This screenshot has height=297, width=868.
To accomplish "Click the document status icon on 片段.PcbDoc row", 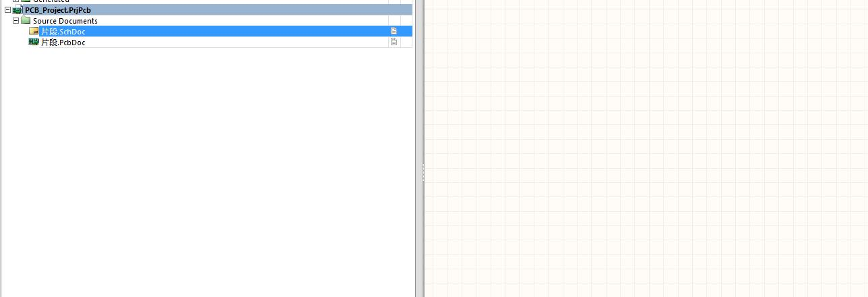I will tap(394, 42).
